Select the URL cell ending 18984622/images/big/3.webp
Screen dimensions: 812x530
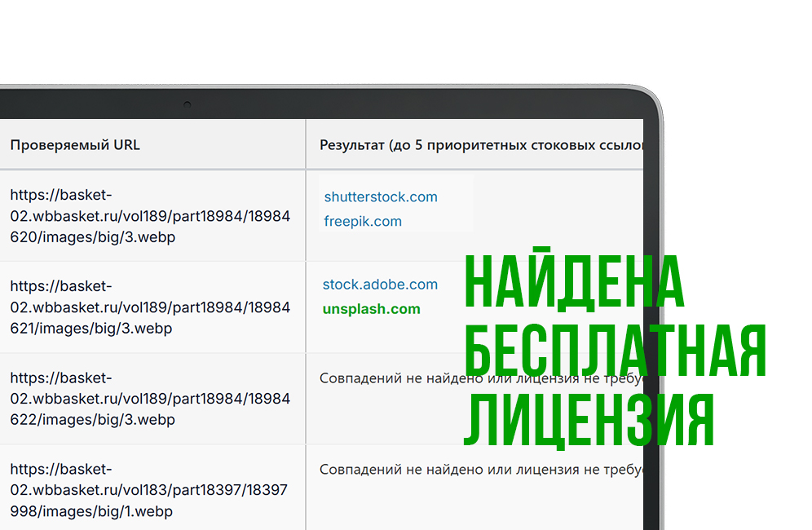150,399
